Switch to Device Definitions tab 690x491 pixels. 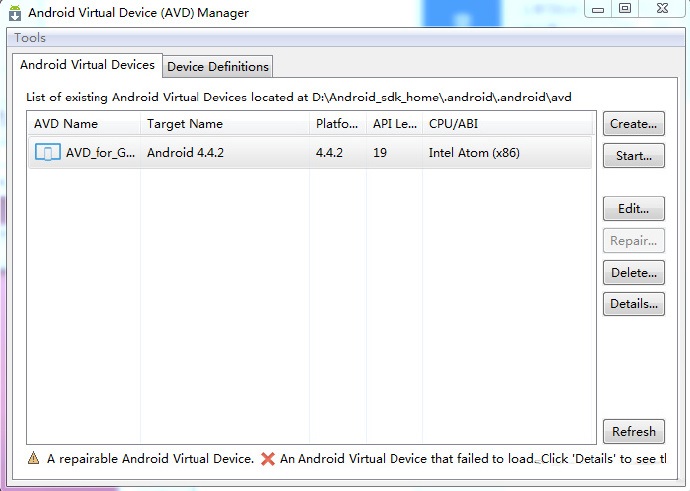(218, 67)
